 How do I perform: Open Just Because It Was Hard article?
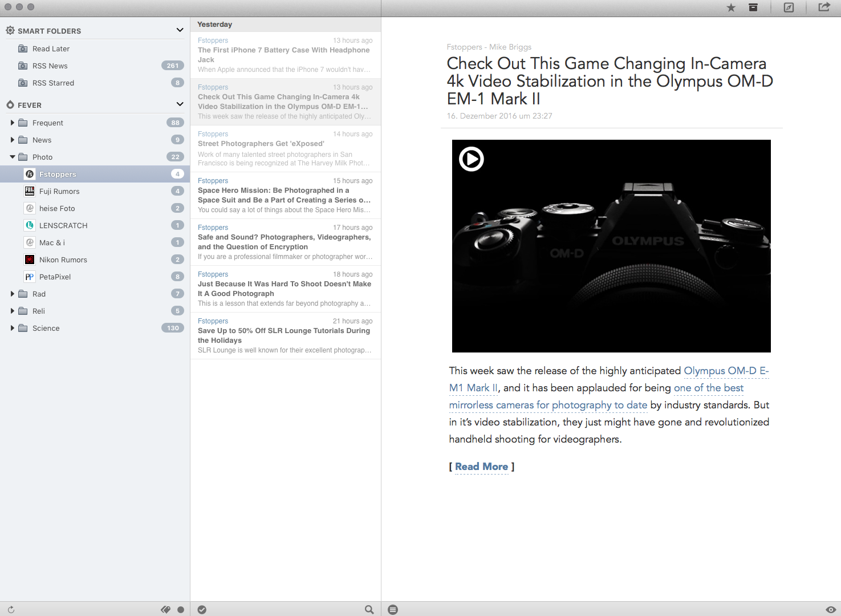(286, 289)
